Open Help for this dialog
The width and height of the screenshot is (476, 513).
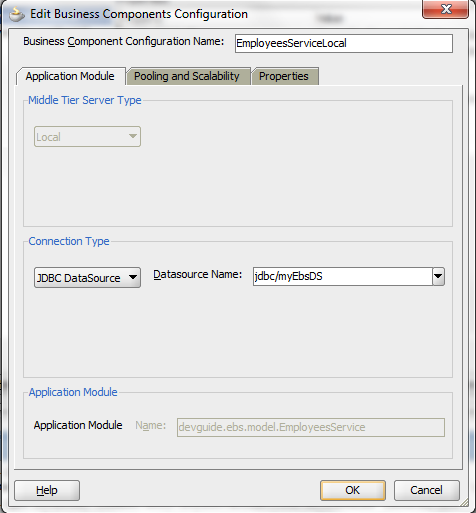tap(47, 490)
